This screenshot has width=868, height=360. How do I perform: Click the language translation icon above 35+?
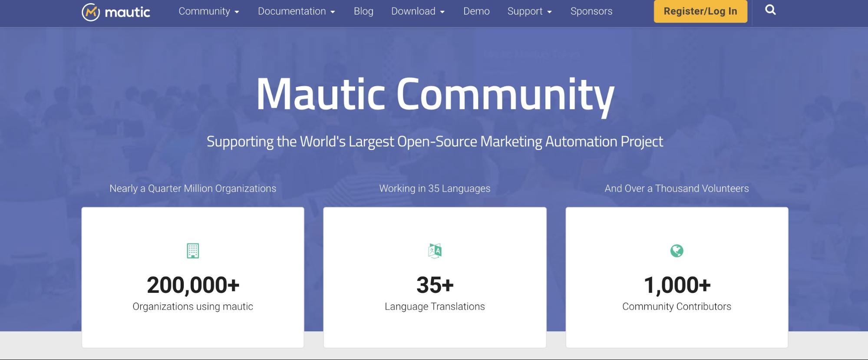point(435,251)
